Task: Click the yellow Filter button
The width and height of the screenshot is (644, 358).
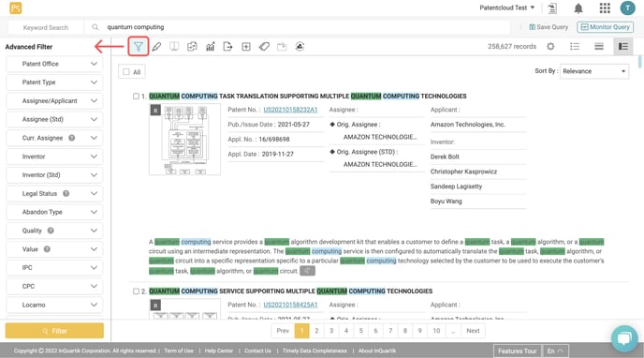Action: coord(54,331)
